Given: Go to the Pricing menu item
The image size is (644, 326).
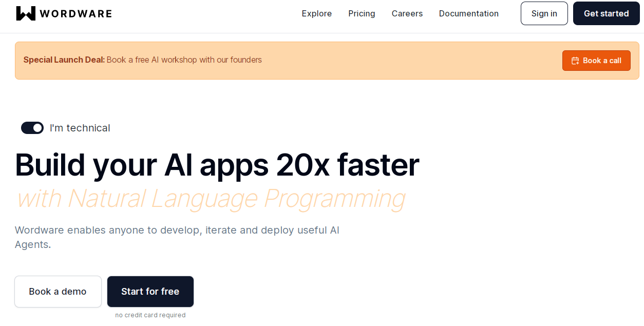Looking at the screenshot, I should [x=362, y=13].
